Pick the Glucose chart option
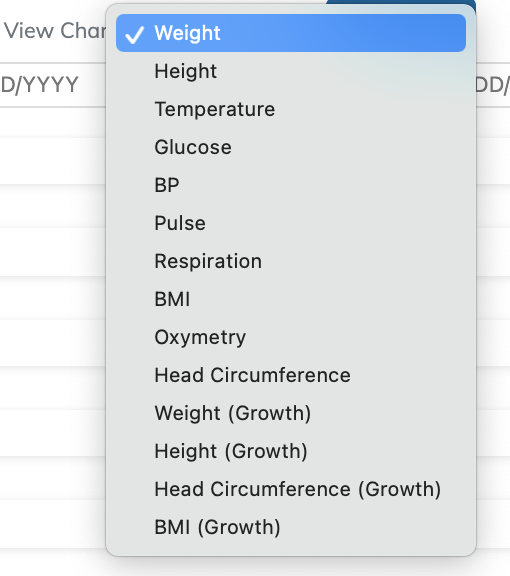510x576 pixels. (x=291, y=147)
